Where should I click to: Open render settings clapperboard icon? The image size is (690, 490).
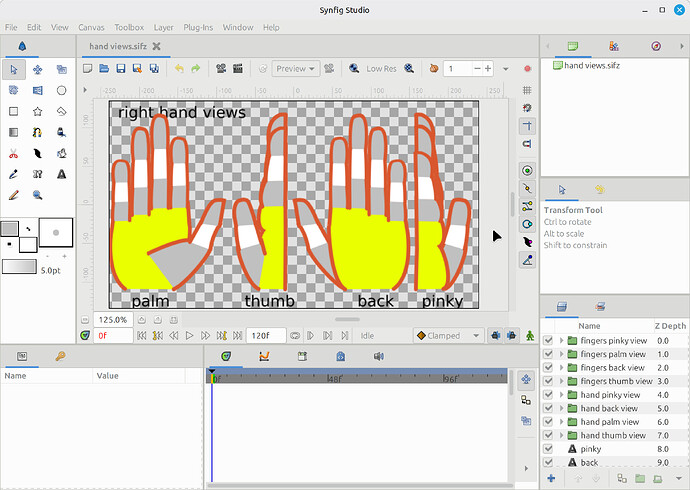[x=238, y=69]
